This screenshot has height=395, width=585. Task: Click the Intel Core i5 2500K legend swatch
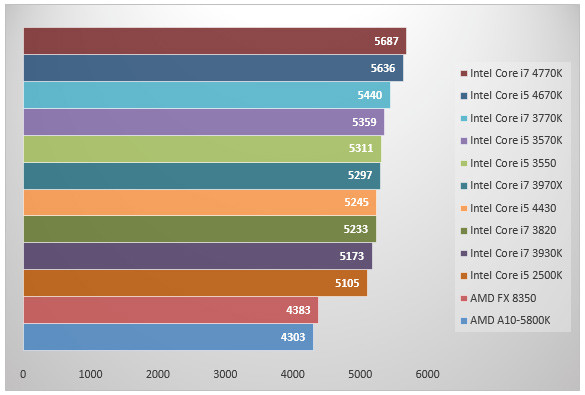(x=464, y=276)
